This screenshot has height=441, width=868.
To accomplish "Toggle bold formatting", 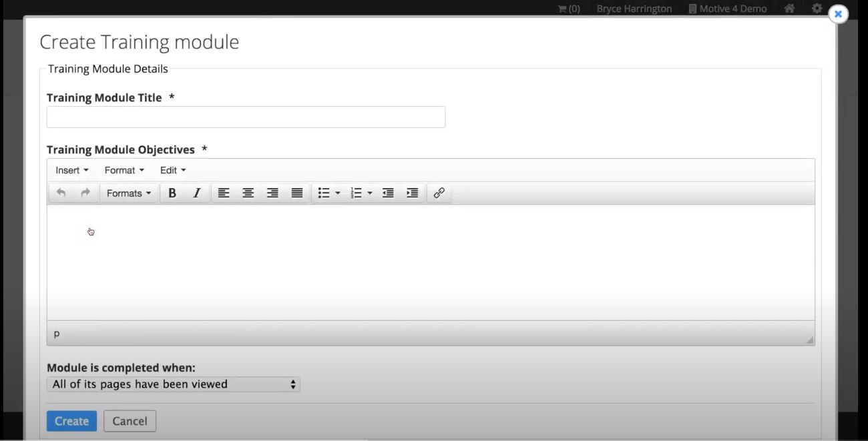I will [172, 193].
